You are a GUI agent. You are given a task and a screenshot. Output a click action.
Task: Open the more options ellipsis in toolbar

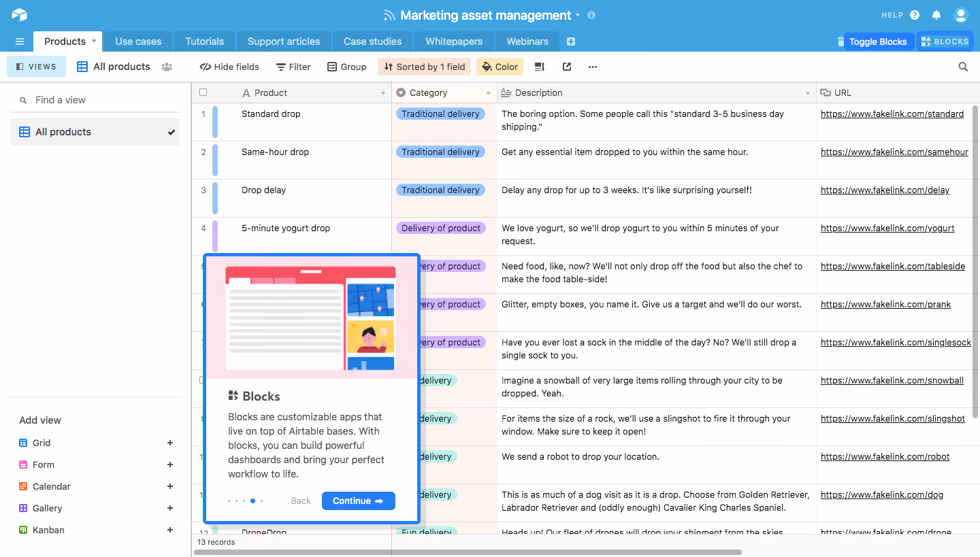[x=593, y=67]
